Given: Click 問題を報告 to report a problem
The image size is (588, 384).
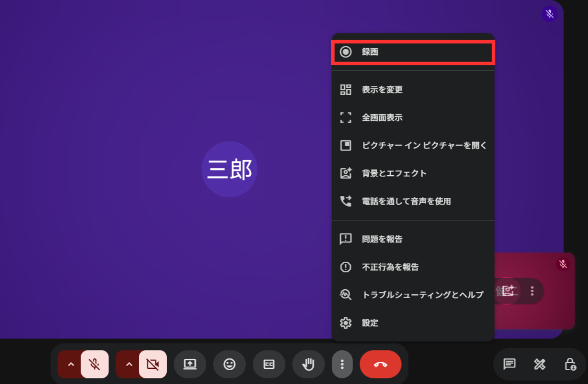Looking at the screenshot, I should (x=413, y=239).
